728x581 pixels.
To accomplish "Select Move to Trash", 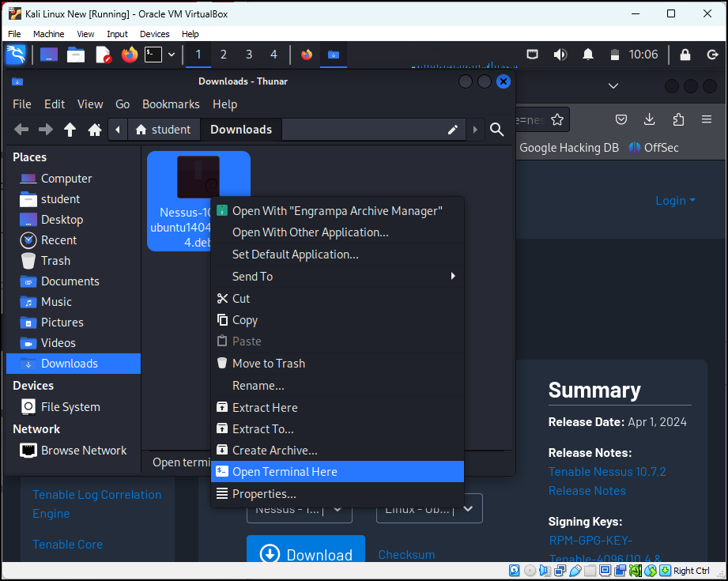I will click(x=338, y=364).
